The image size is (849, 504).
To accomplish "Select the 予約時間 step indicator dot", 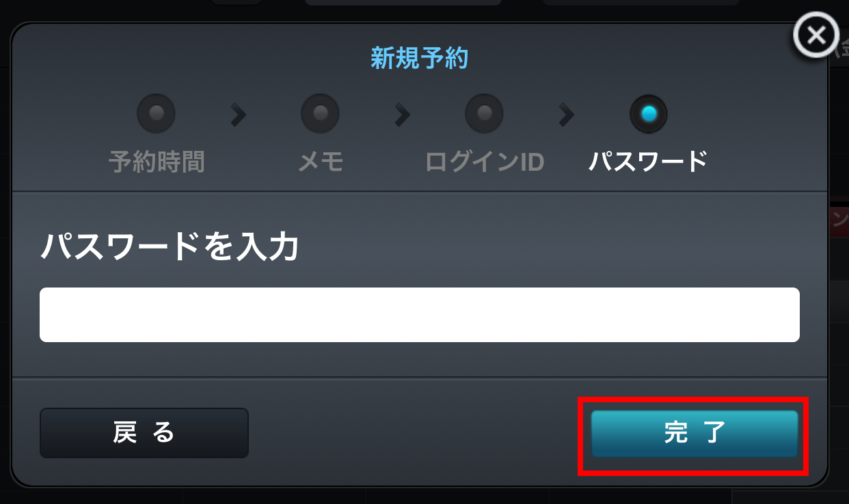I will (x=156, y=113).
